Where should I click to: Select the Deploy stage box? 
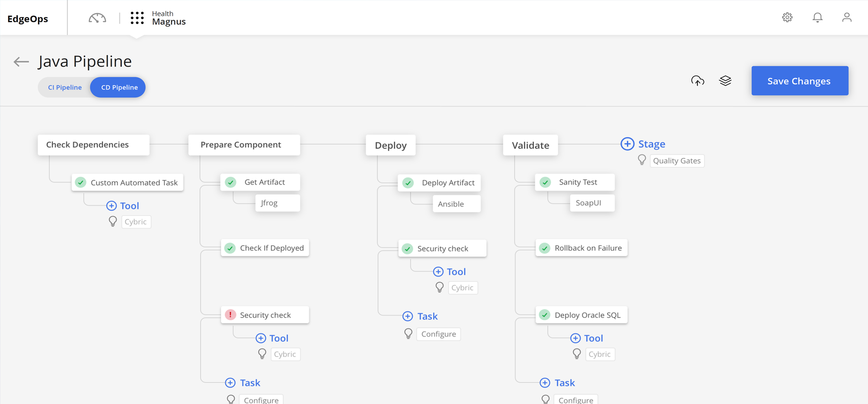click(x=391, y=145)
